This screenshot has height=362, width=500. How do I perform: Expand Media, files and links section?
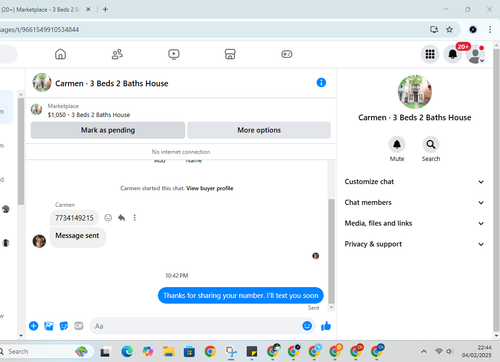(x=414, y=223)
